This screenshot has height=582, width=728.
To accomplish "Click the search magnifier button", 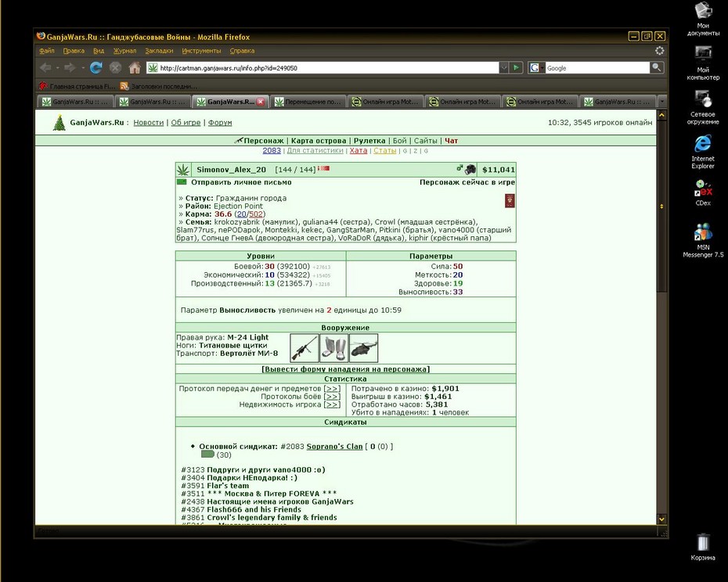I will (657, 68).
